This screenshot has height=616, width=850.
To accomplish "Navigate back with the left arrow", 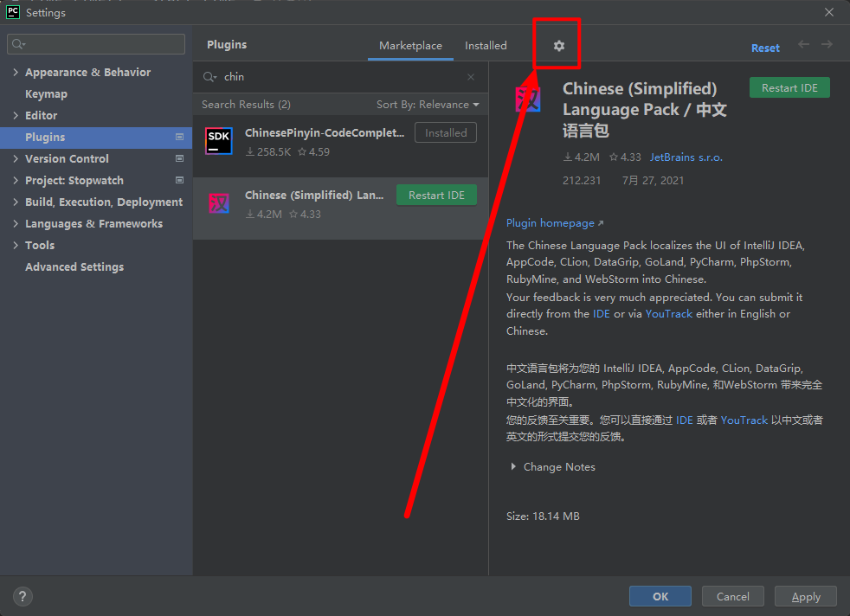I will coord(803,45).
